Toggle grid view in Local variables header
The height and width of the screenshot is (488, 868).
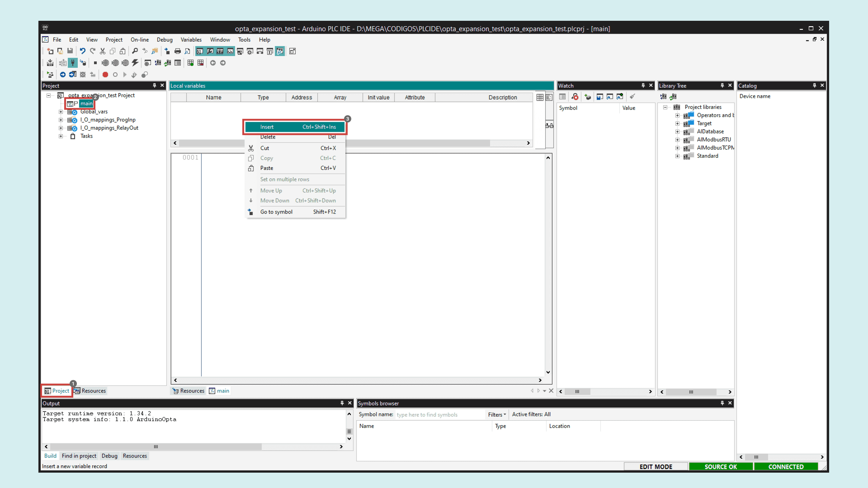(539, 97)
